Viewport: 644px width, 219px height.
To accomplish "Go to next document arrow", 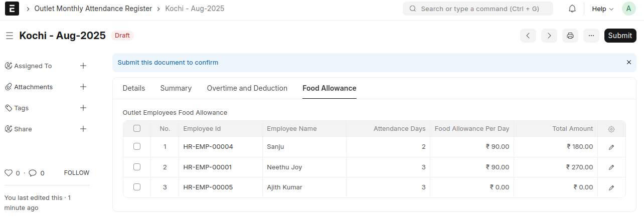I will [x=549, y=36].
